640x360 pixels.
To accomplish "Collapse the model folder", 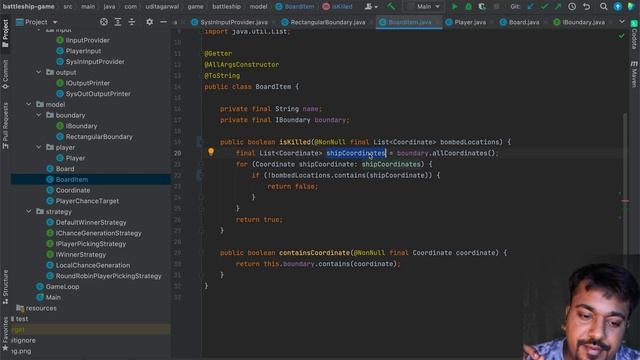I will point(29,104).
